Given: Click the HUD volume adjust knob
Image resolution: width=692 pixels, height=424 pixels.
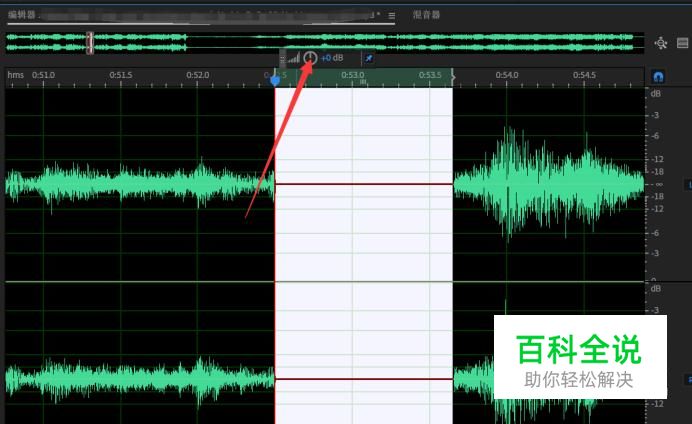Looking at the screenshot, I should pos(310,58).
